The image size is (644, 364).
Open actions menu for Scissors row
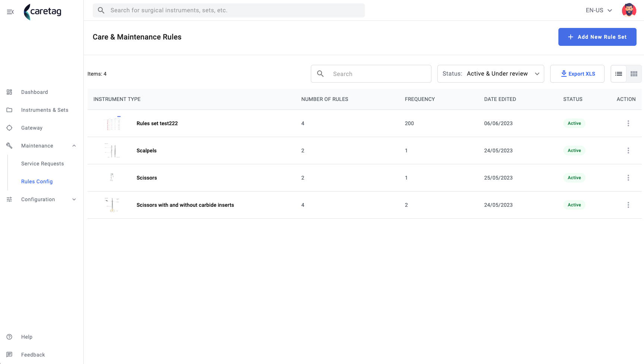[628, 178]
